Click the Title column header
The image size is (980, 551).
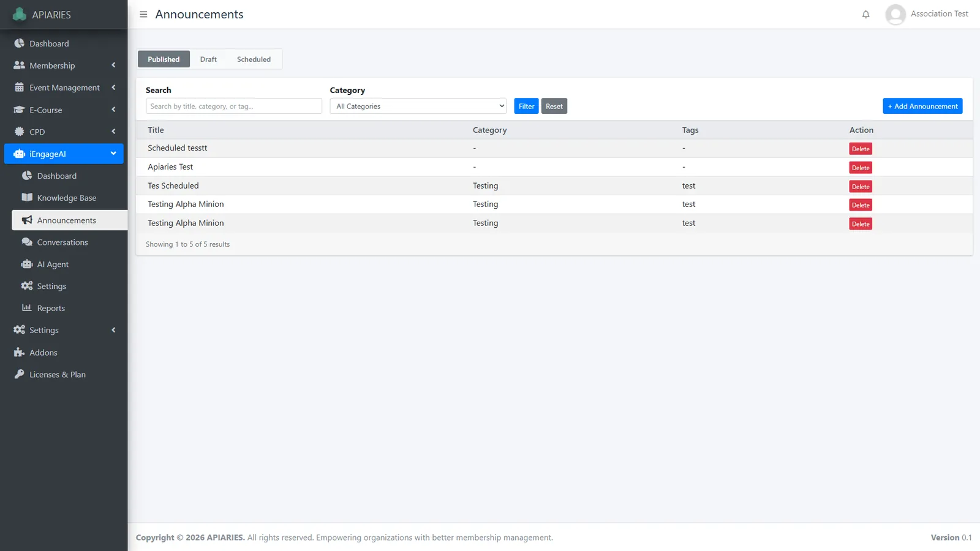[x=156, y=130]
